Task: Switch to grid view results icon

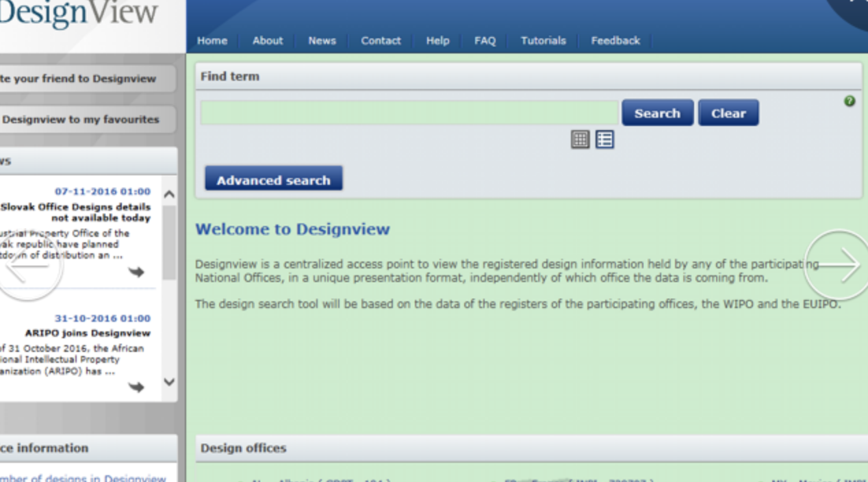Action: tap(580, 140)
